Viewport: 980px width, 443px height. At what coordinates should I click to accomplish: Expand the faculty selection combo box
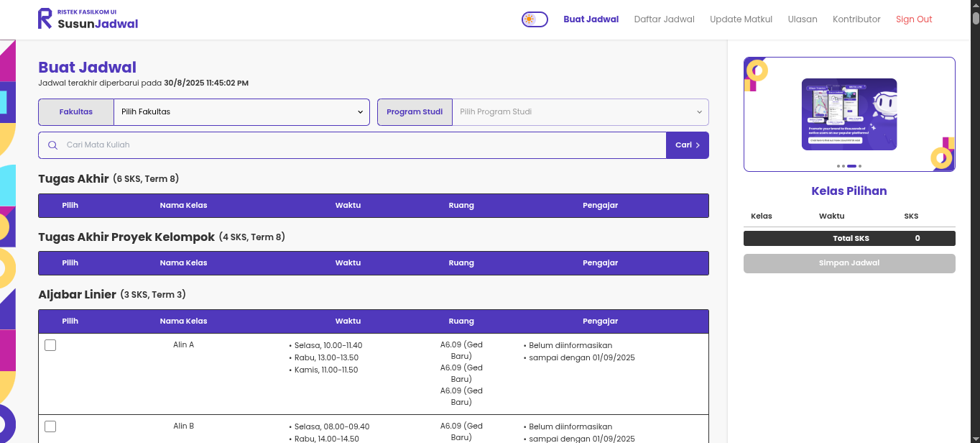click(242, 112)
